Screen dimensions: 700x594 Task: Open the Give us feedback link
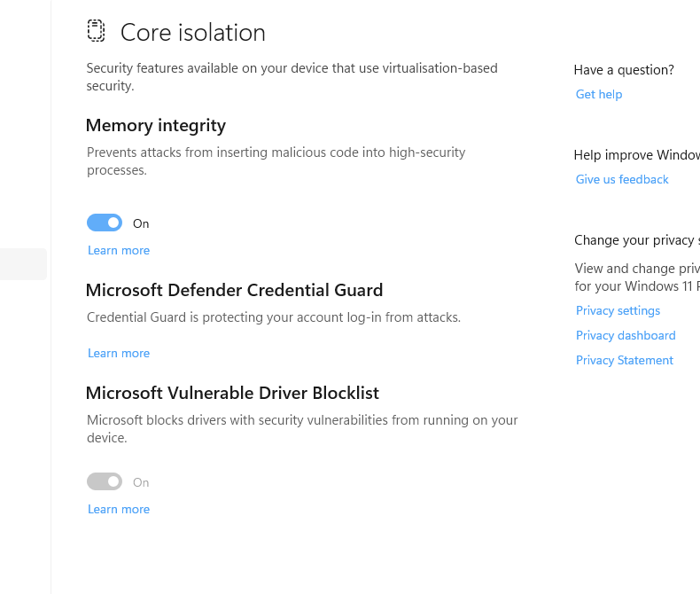pos(622,180)
